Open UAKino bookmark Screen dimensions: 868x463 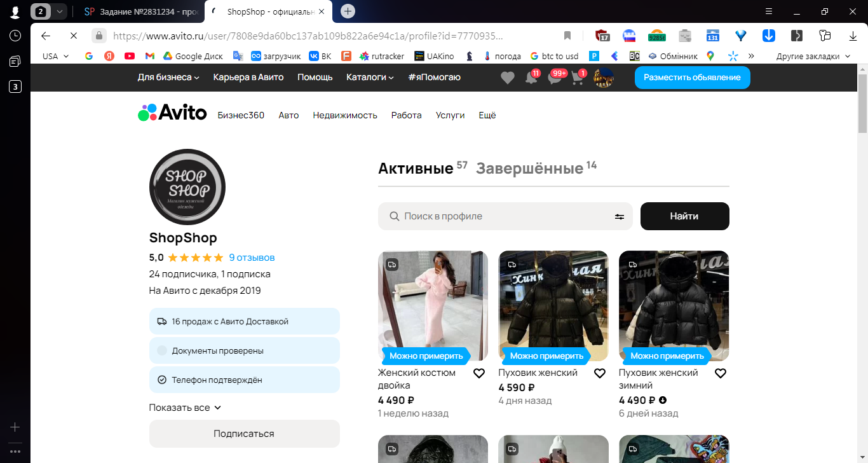434,56
